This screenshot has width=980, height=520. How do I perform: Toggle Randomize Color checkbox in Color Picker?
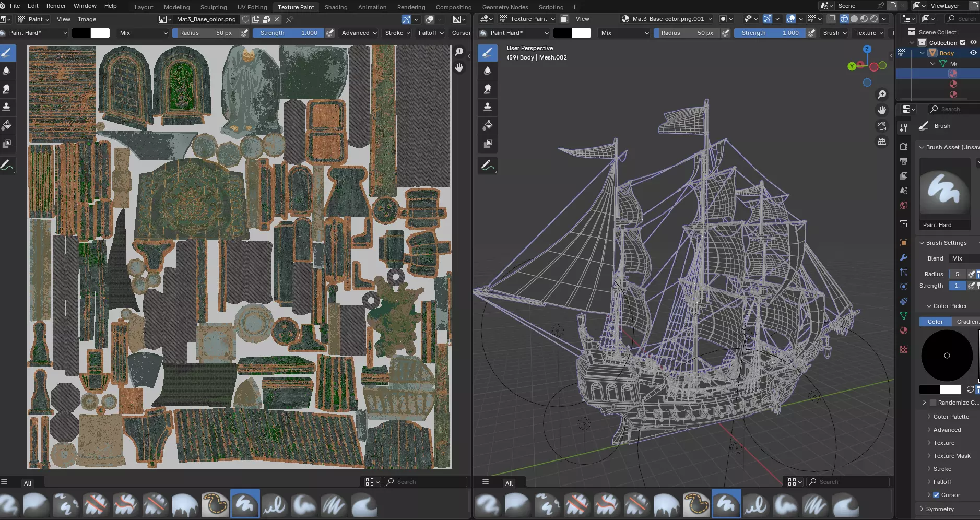click(x=933, y=403)
